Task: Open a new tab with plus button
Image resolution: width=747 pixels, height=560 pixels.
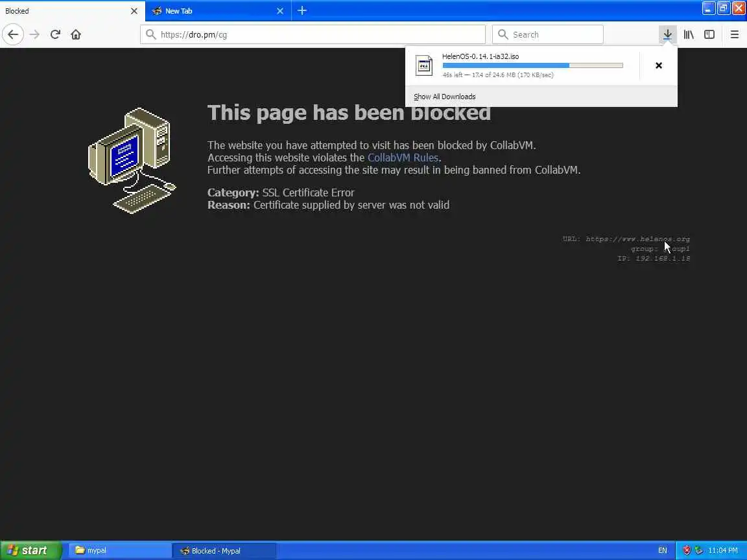Action: [302, 10]
